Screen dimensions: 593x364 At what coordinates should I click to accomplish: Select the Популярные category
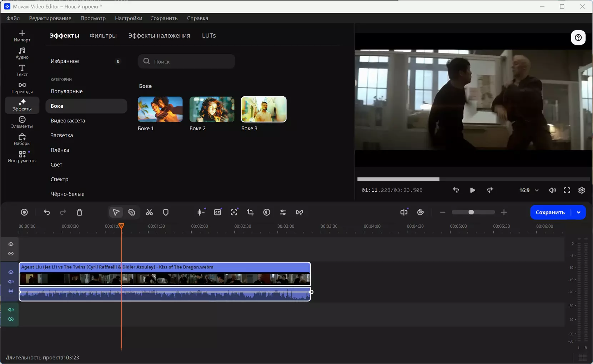[86, 91]
